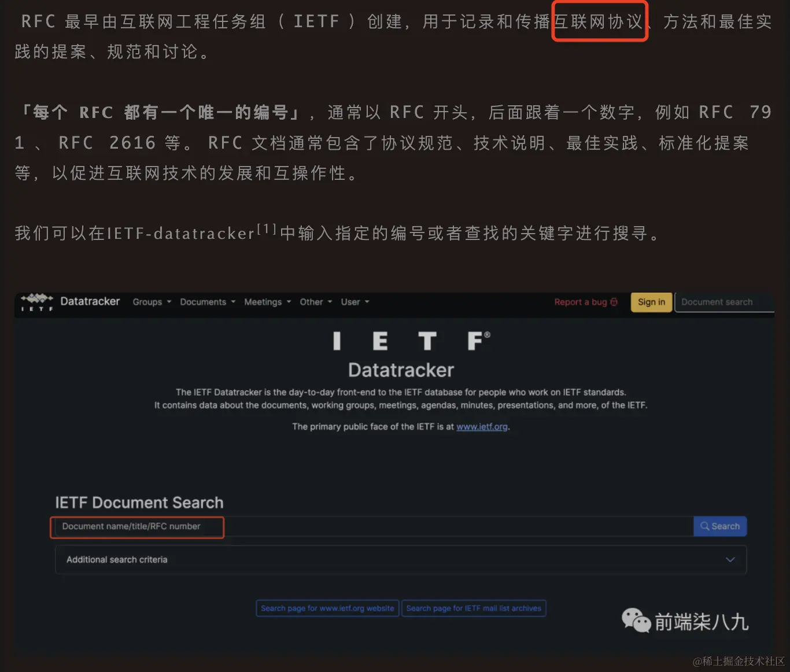The image size is (790, 672).
Task: Click the bug icon beside Report a bug
Action: click(x=614, y=302)
